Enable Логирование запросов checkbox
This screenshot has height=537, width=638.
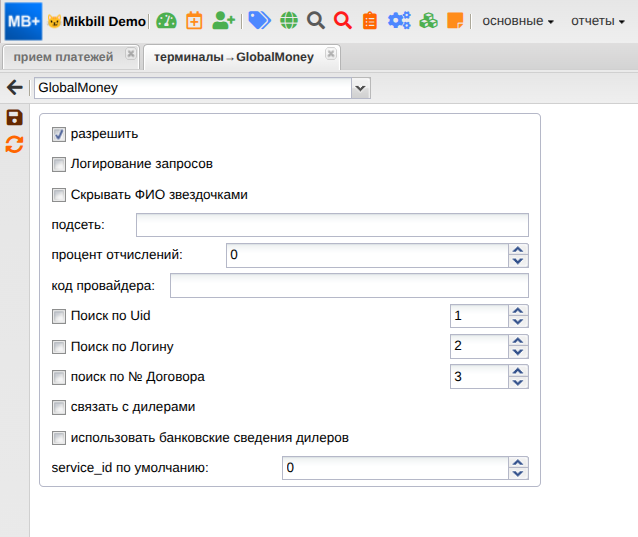coord(59,165)
